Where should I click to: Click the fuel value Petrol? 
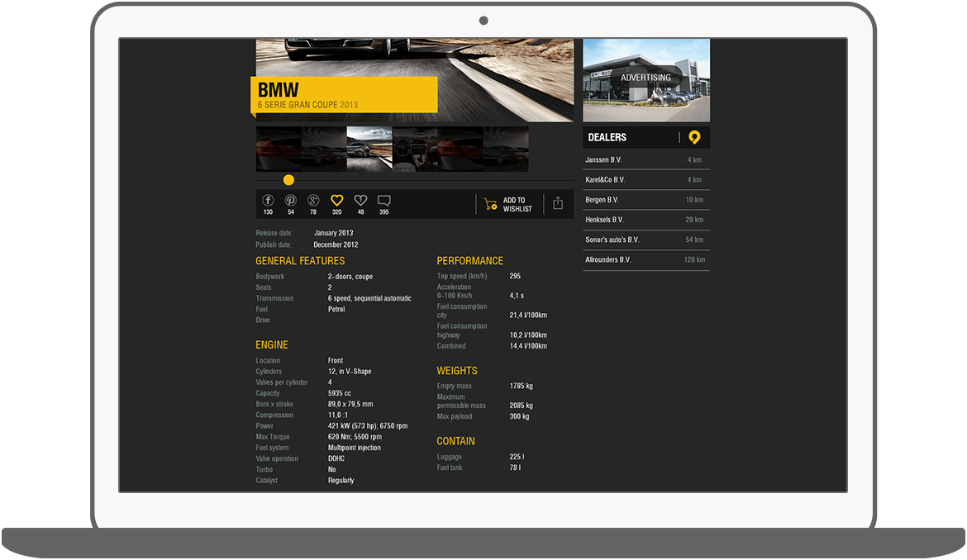coord(336,309)
